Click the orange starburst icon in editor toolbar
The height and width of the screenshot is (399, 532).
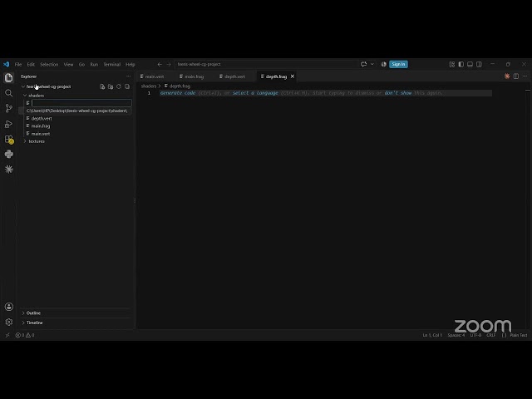pos(507,76)
